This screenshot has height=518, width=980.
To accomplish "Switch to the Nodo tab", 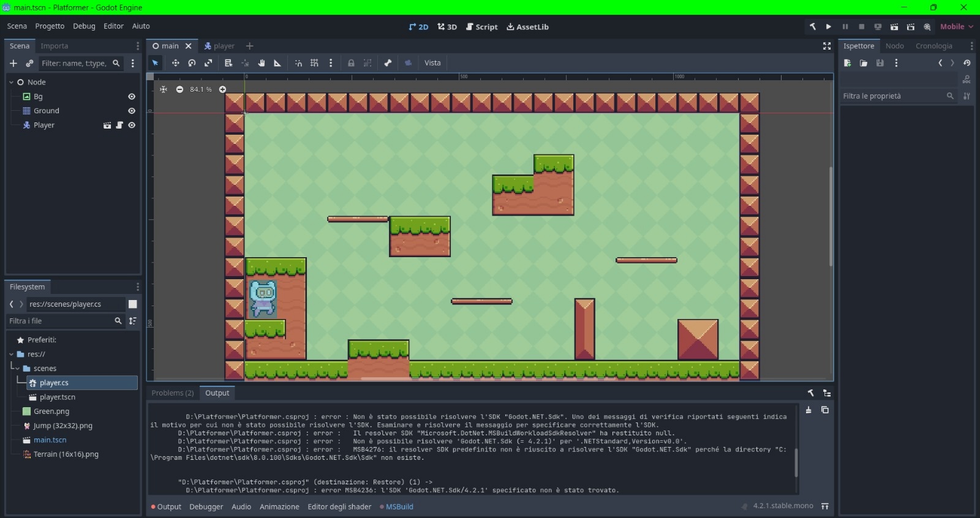I will click(x=894, y=46).
